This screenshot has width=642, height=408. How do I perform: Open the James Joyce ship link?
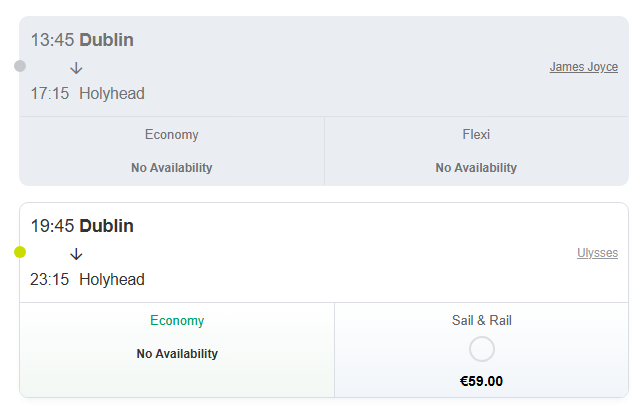coord(583,67)
